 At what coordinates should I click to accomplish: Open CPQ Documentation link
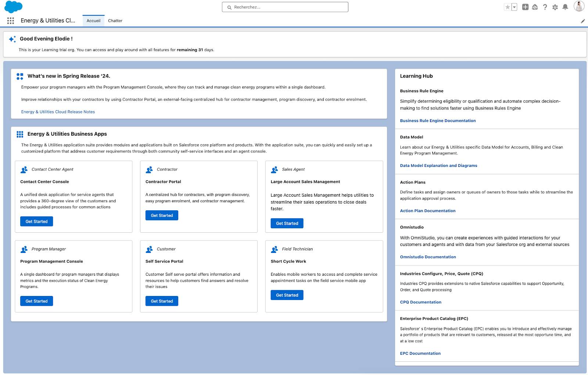(x=421, y=302)
